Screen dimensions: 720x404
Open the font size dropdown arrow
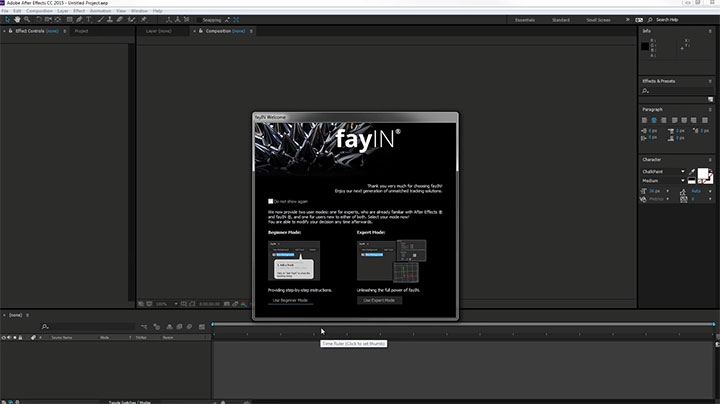tap(667, 191)
